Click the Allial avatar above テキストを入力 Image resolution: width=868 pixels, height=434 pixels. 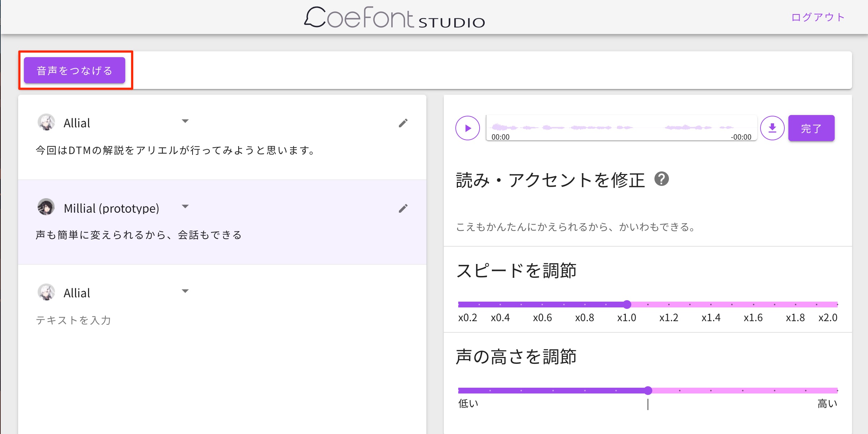(46, 292)
